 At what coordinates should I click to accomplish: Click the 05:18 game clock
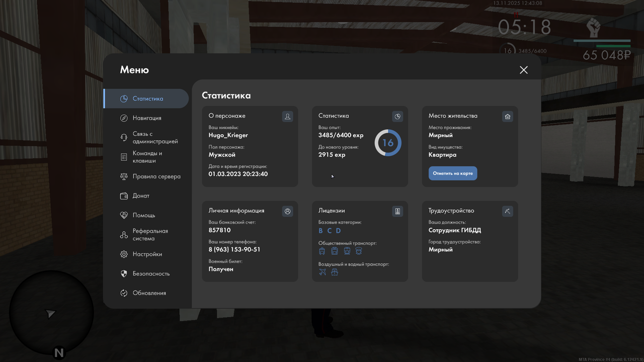pos(525,27)
